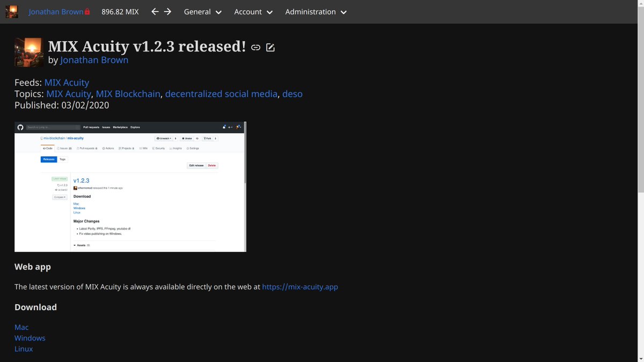Viewport: 644px width, 362px height.
Task: Click the 'MIX Acuity v1.2.3 released!' title
Action: (x=147, y=47)
